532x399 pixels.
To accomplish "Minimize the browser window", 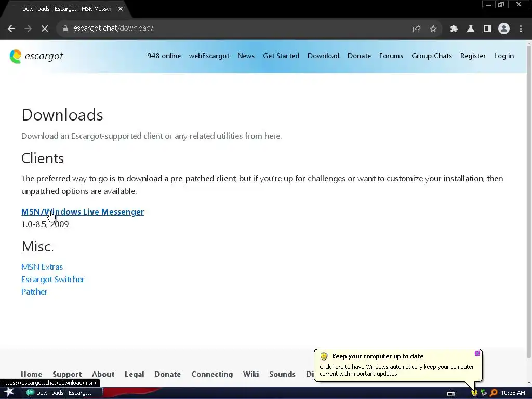I will pyautogui.click(x=488, y=5).
